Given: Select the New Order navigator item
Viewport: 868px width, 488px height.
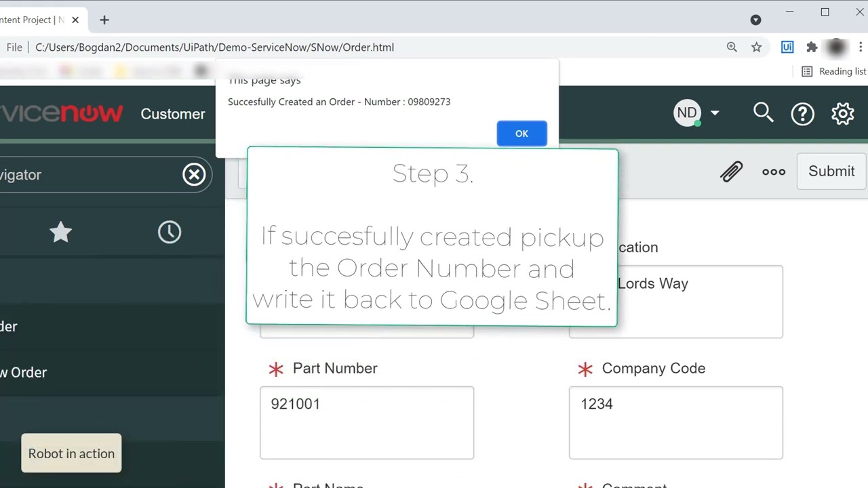Looking at the screenshot, I should (x=23, y=372).
